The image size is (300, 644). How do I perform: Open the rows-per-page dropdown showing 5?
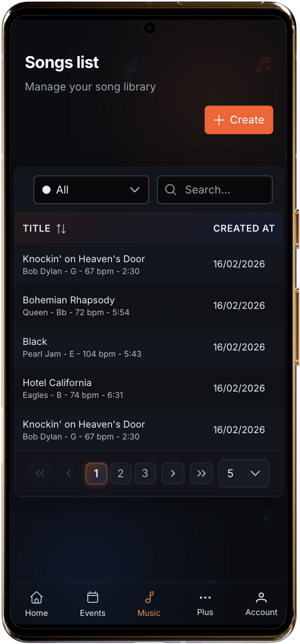pos(244,473)
